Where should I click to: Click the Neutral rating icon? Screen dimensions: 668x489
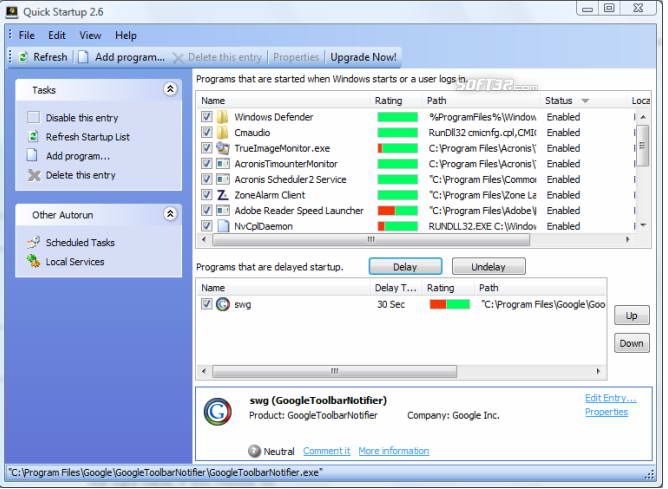(x=254, y=451)
